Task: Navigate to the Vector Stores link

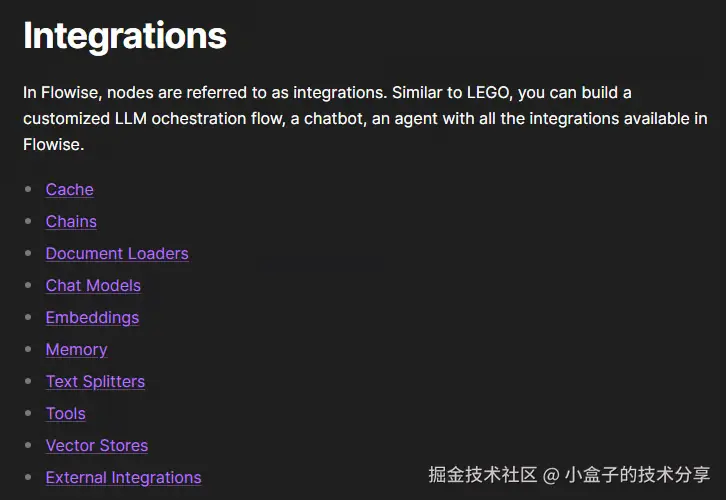Action: click(x=96, y=446)
